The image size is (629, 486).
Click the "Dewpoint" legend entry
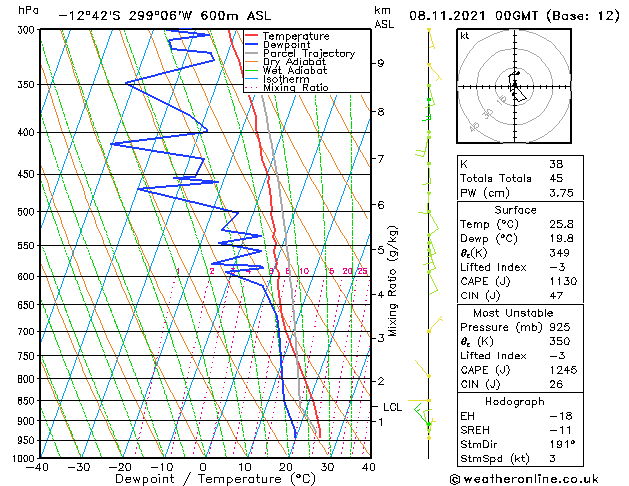click(x=286, y=45)
